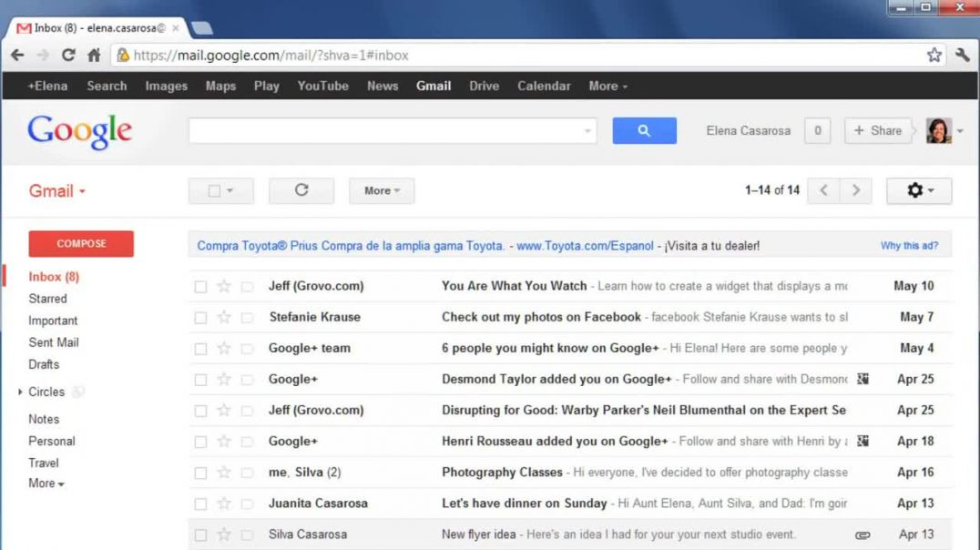This screenshot has width=980, height=550.
Task: Open Calendar in Google bar
Action: click(544, 87)
